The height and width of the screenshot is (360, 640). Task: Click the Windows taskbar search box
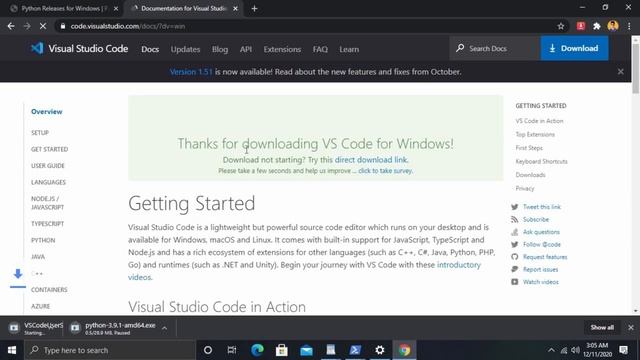pyautogui.click(x=110, y=350)
